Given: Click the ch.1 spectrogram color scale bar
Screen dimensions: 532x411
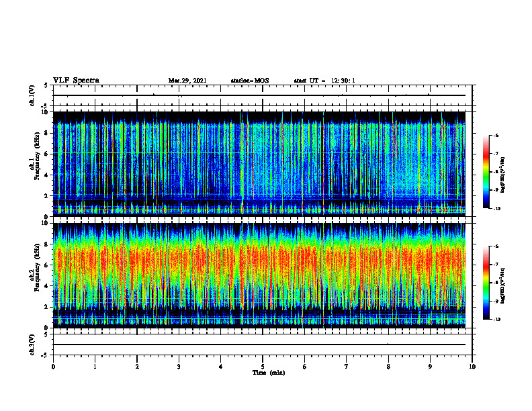Looking at the screenshot, I should click(486, 172).
